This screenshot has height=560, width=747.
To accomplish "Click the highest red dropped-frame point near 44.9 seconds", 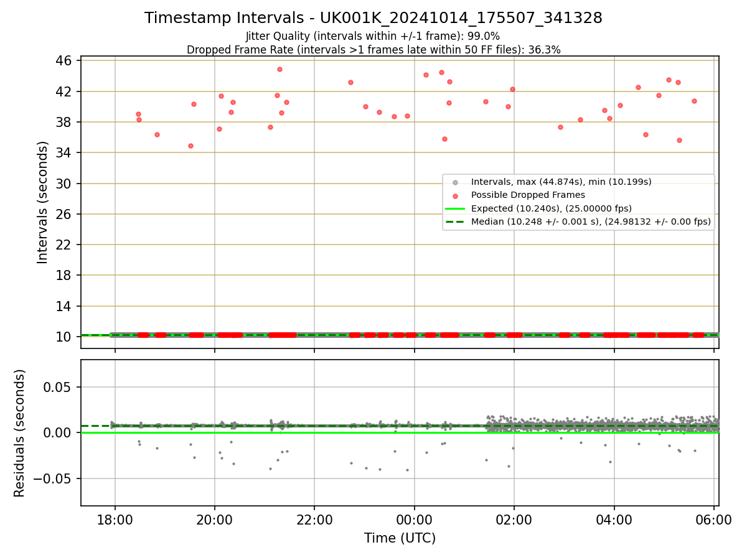I will (280, 69).
